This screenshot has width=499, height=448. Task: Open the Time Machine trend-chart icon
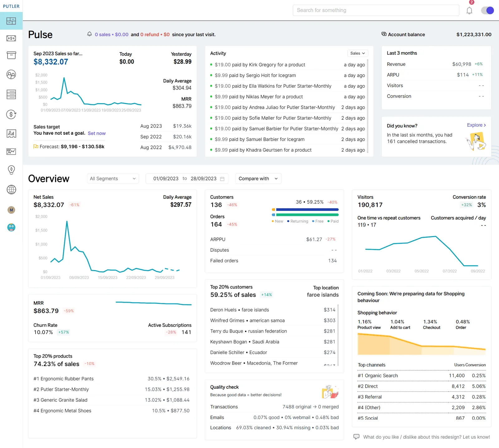pyautogui.click(x=11, y=152)
